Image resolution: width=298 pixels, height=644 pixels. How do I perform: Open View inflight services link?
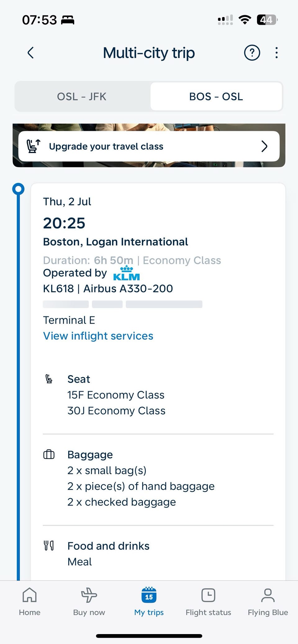tap(98, 336)
